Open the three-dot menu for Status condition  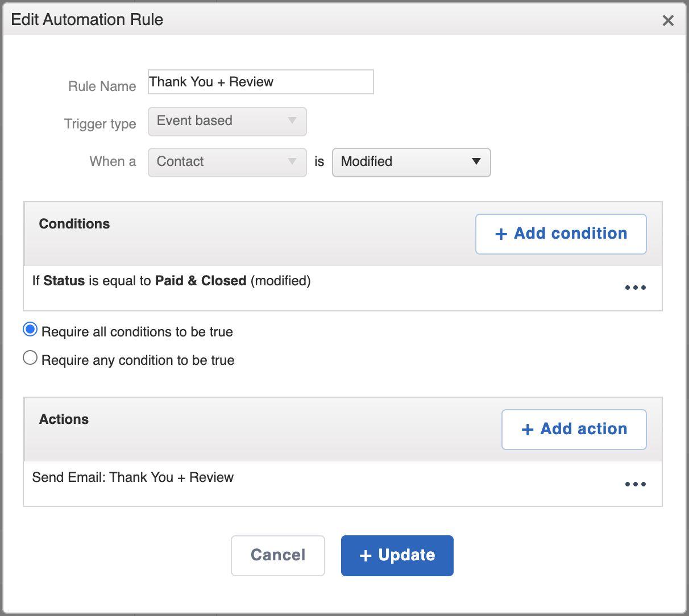tap(635, 288)
